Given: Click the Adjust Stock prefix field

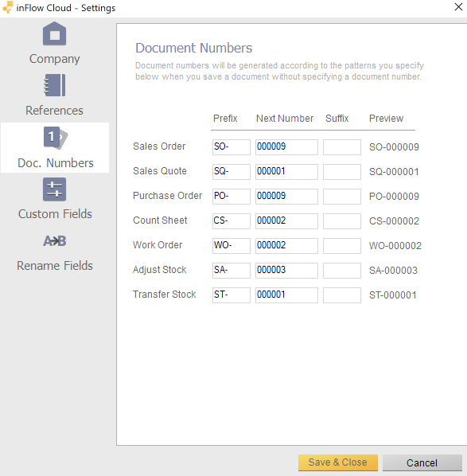Looking at the screenshot, I should (232, 271).
